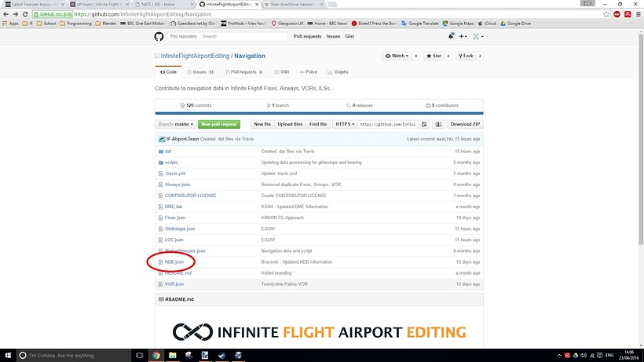Open the Wiki tab
The height and width of the screenshot is (362, 644).
pos(282,71)
